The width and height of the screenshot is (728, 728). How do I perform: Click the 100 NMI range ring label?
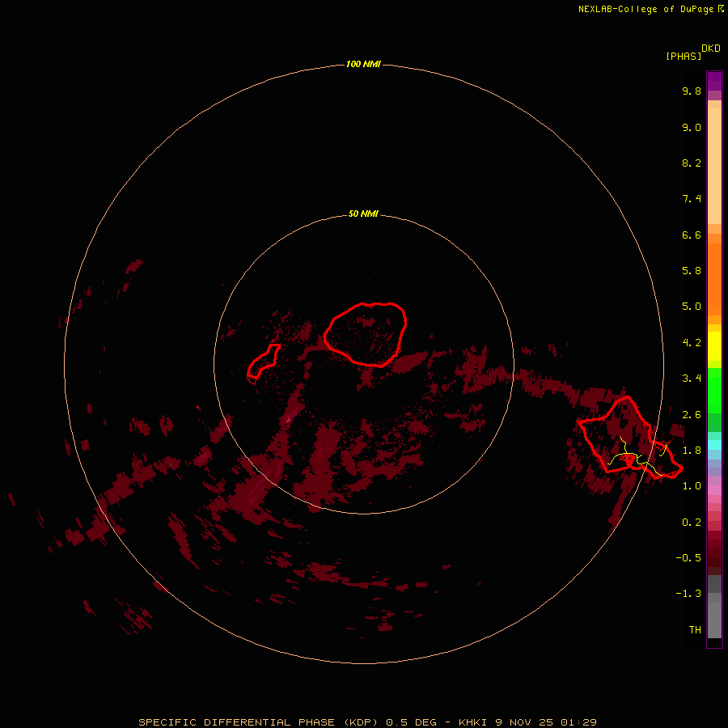363,64
